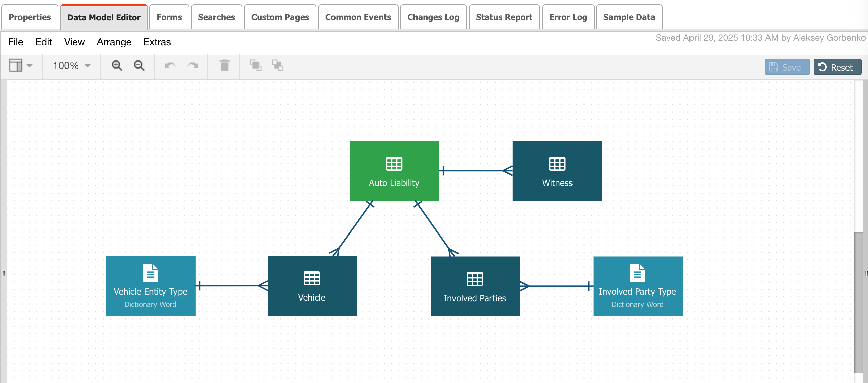This screenshot has width=868, height=383.
Task: Open the Common Events tab
Action: (x=358, y=17)
